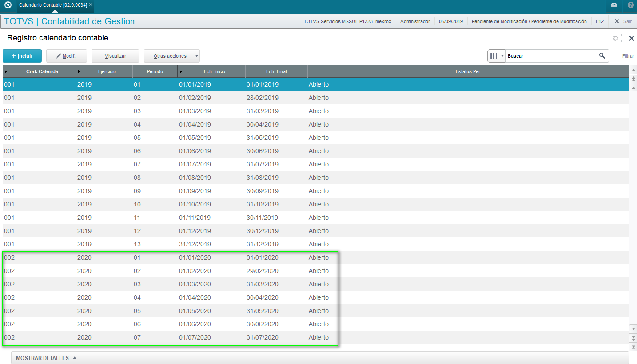The width and height of the screenshot is (637, 364).
Task: Select the row starting 01/05/2020
Action: tap(316, 311)
